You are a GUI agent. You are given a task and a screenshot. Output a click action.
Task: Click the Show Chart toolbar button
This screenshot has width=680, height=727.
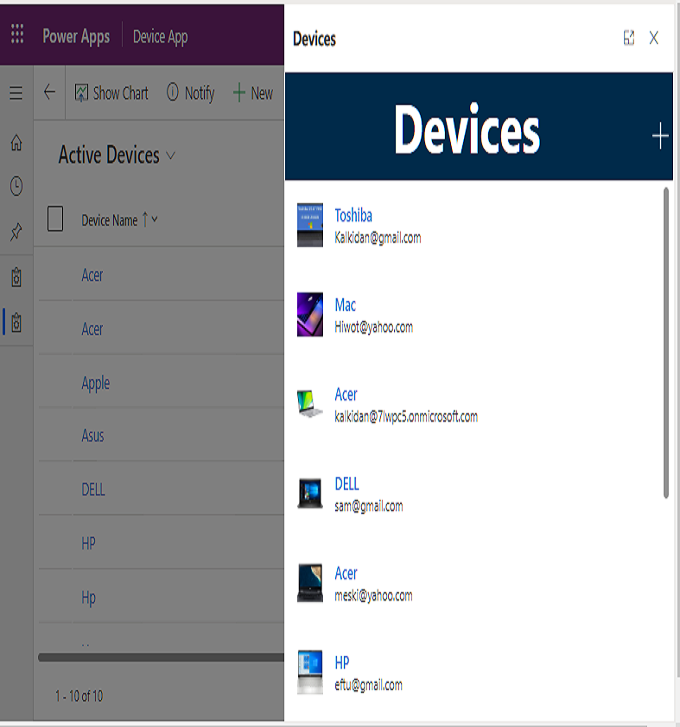pos(112,93)
